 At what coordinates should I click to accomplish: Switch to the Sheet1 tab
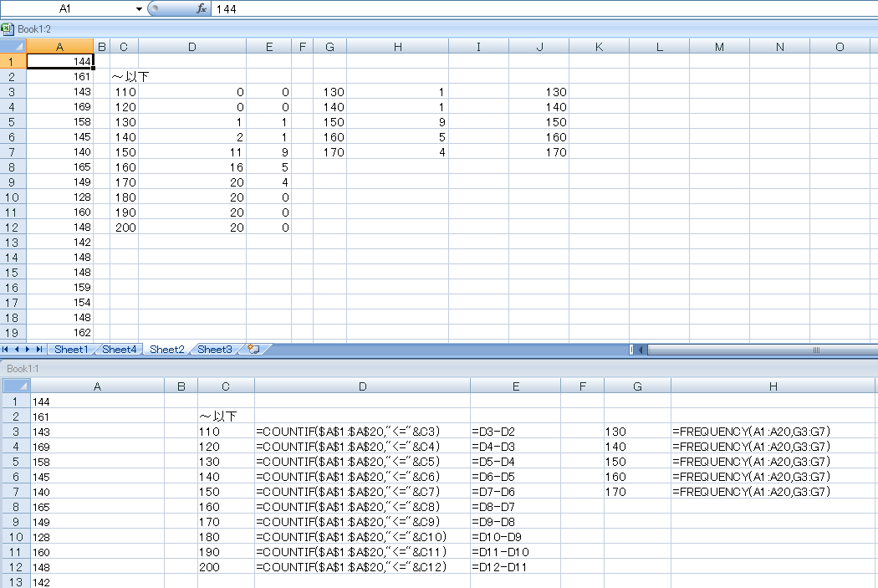pos(71,350)
